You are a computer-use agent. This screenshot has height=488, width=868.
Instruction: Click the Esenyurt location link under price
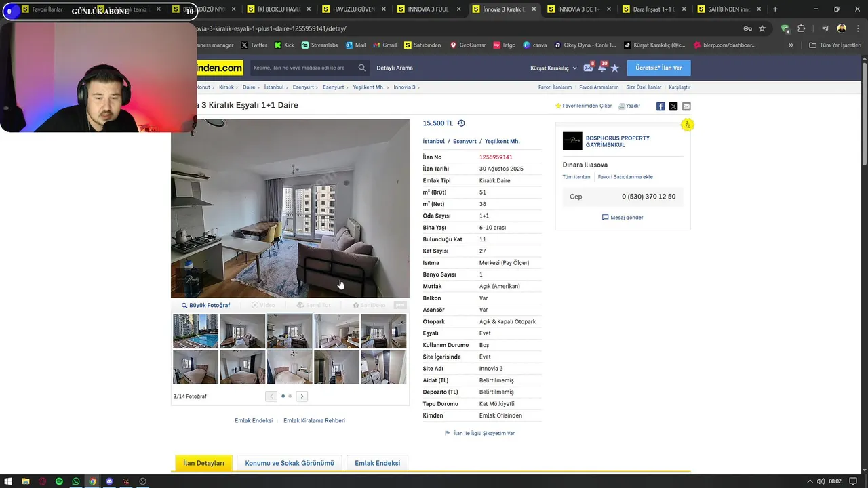click(465, 142)
